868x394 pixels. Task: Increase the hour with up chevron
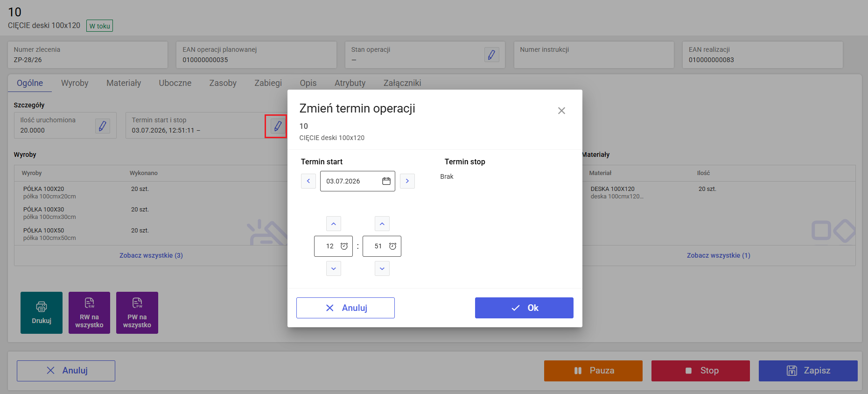pyautogui.click(x=334, y=224)
